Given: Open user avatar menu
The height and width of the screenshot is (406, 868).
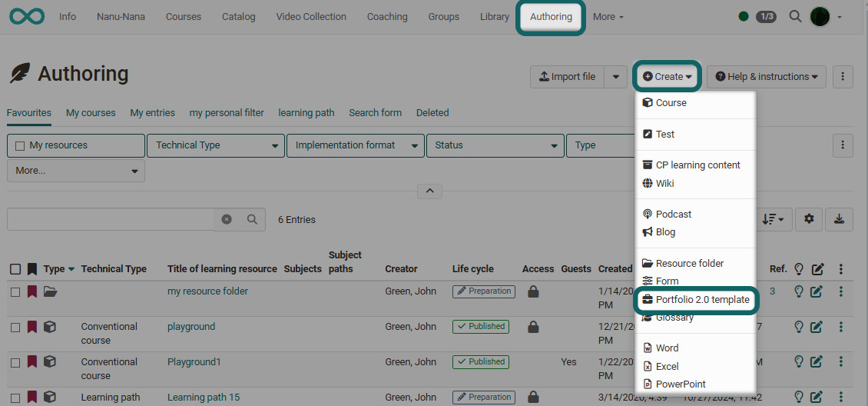Looking at the screenshot, I should [x=825, y=16].
